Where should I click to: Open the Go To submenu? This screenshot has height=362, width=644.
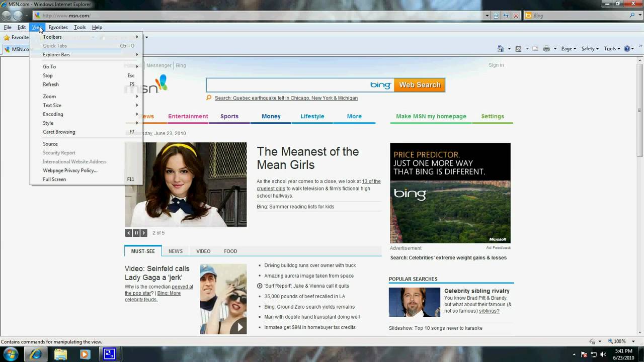86,66
